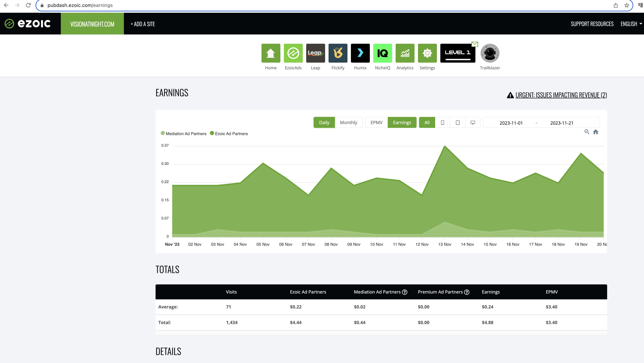Open the English language dropdown

[631, 24]
